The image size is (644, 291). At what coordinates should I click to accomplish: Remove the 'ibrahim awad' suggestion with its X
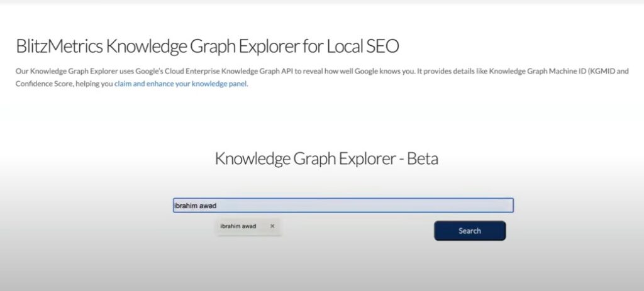click(272, 226)
